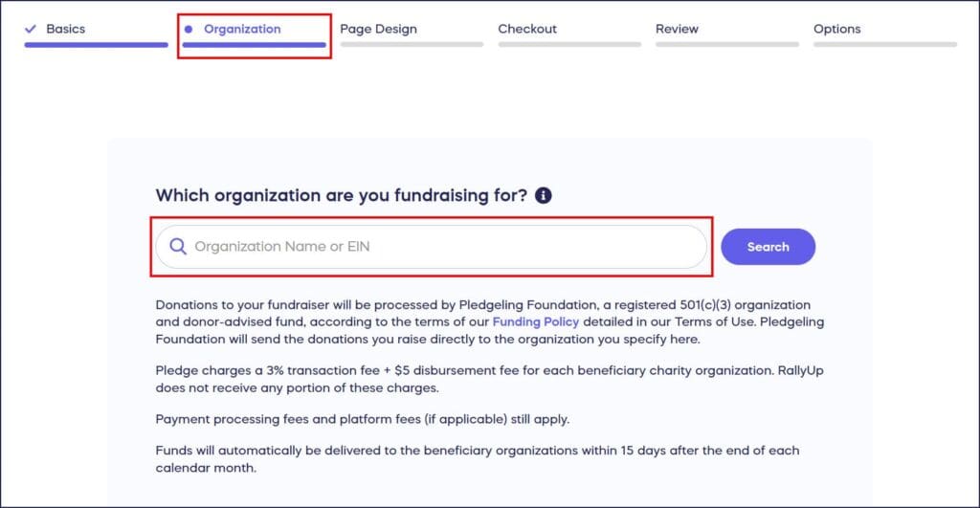Focus the Organization Name or EIN field
980x508 pixels.
click(440, 247)
